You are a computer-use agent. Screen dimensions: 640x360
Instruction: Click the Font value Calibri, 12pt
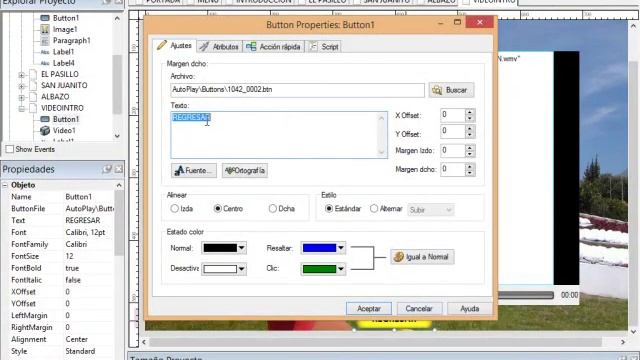(85, 232)
